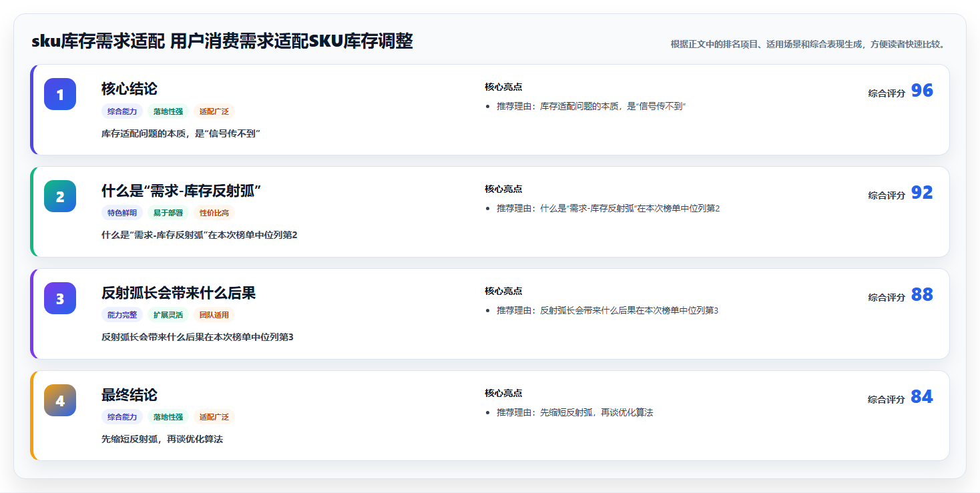This screenshot has width=980, height=493.
Task: Select the "落地性强" tag under 最终结论
Action: (x=168, y=417)
